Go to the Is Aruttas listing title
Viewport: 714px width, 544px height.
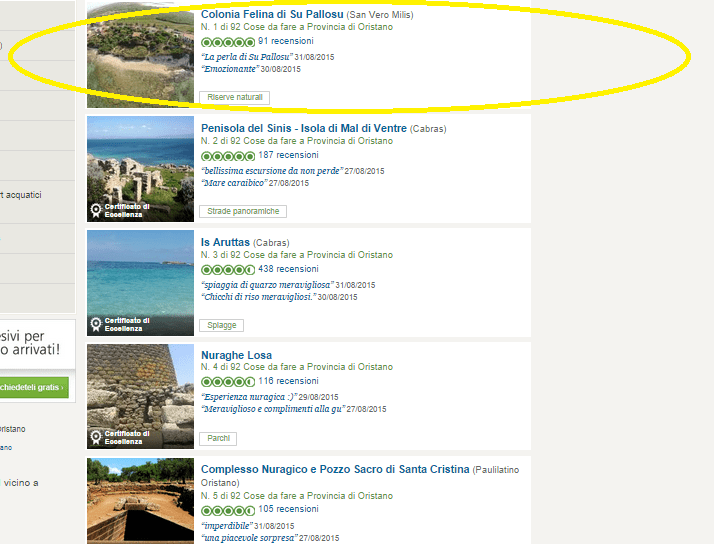click(225, 242)
